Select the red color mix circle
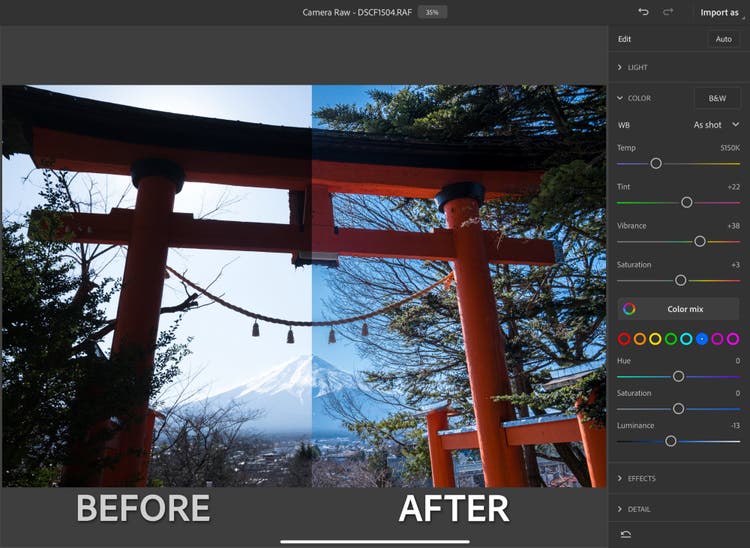The width and height of the screenshot is (750, 548). pyautogui.click(x=624, y=339)
